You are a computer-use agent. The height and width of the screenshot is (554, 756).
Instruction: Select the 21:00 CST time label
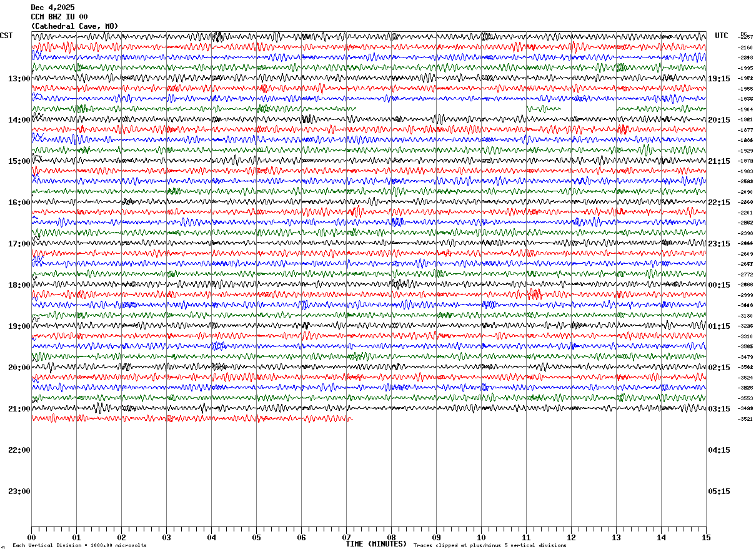tap(19, 409)
